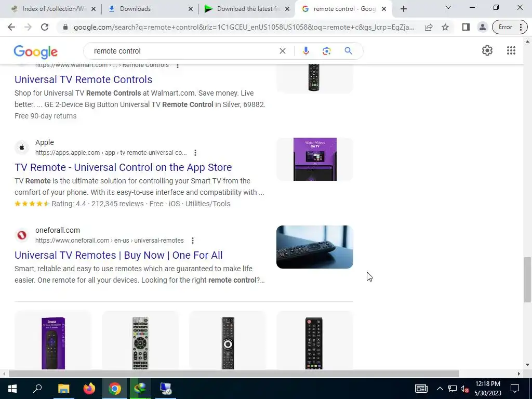532x399 pixels.
Task: Click the vertical scrollbar thumb
Action: point(527,280)
